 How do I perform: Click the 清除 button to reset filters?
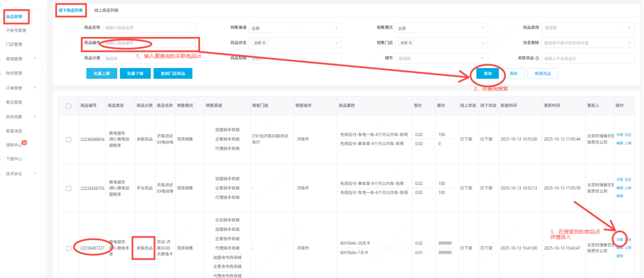(x=514, y=74)
